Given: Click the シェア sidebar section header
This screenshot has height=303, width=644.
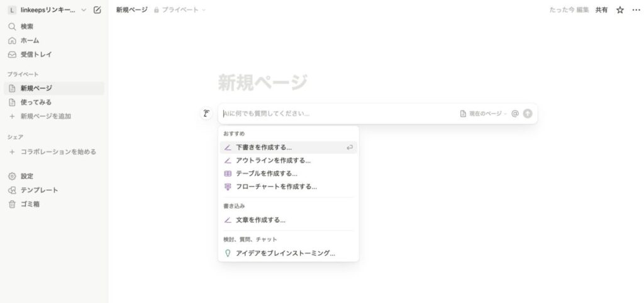Looking at the screenshot, I should click(15, 137).
